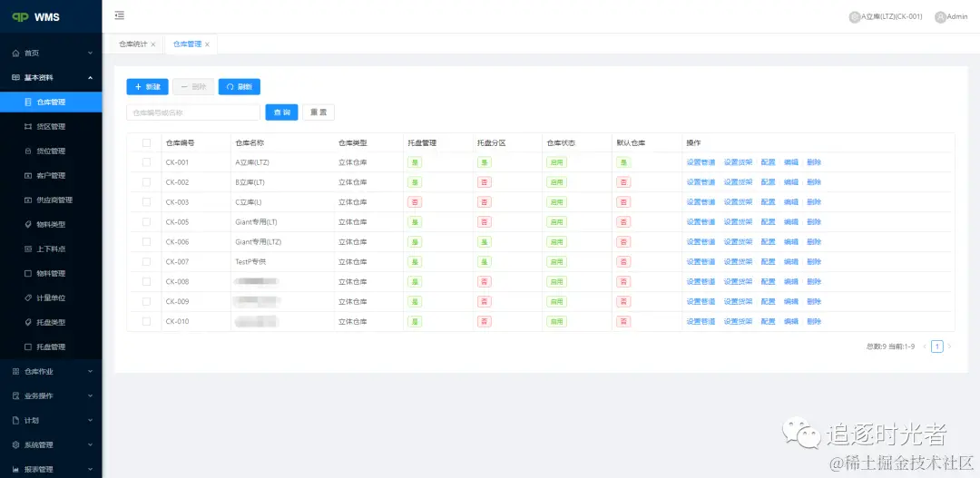Image resolution: width=980 pixels, height=478 pixels.
Task: Click the 查询 button
Action: pyautogui.click(x=282, y=112)
